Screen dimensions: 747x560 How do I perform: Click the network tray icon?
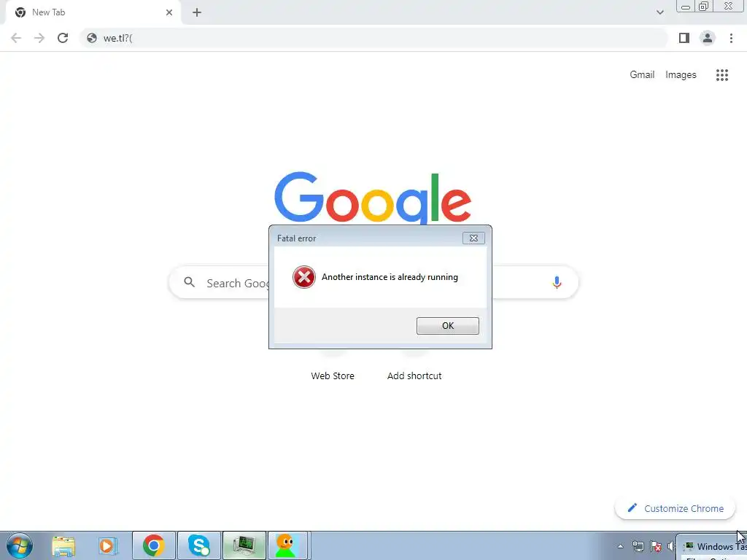(x=638, y=546)
